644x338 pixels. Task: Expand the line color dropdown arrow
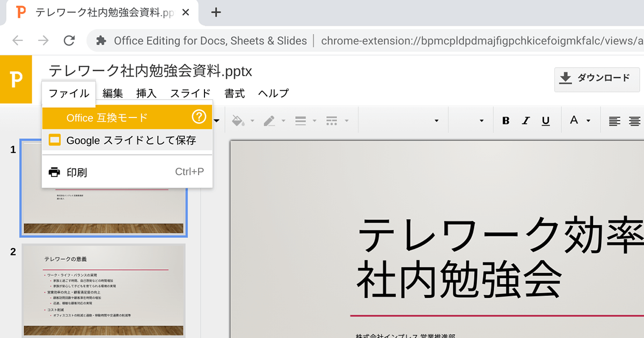[x=283, y=121]
